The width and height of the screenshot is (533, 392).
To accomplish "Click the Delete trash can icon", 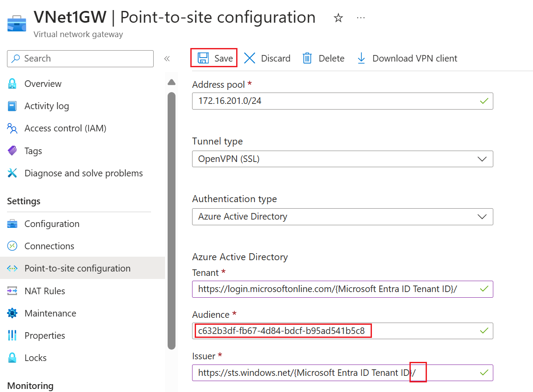I will click(x=307, y=58).
